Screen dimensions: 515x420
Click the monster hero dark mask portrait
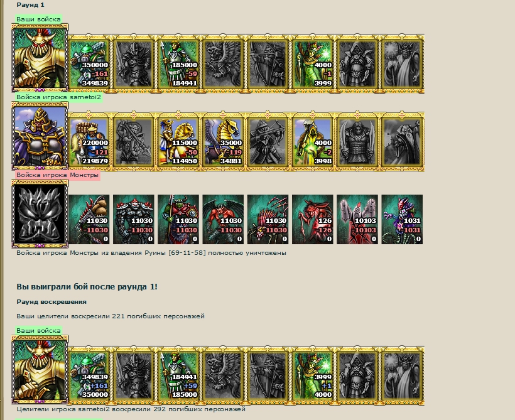[40, 214]
